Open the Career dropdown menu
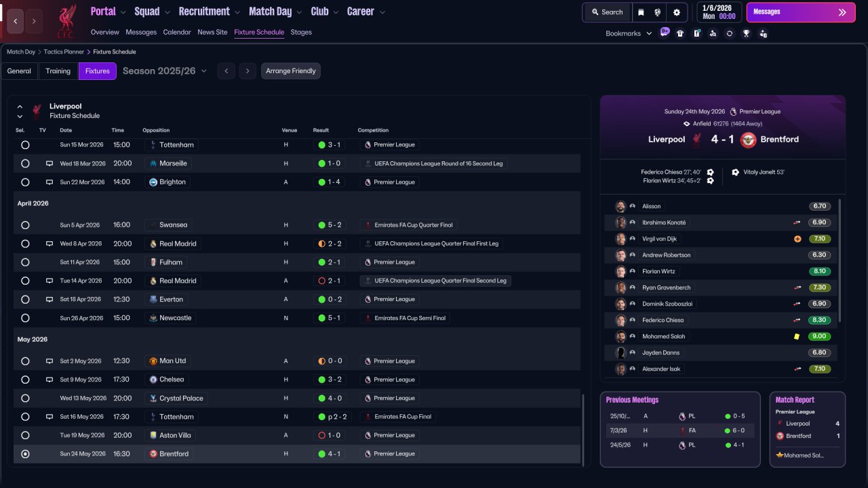Image resolution: width=868 pixels, height=488 pixels. click(366, 12)
